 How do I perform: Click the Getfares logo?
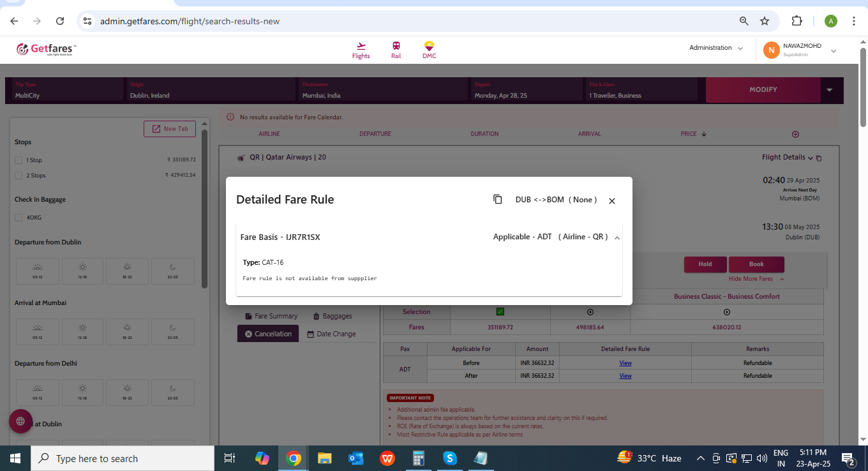click(x=46, y=49)
